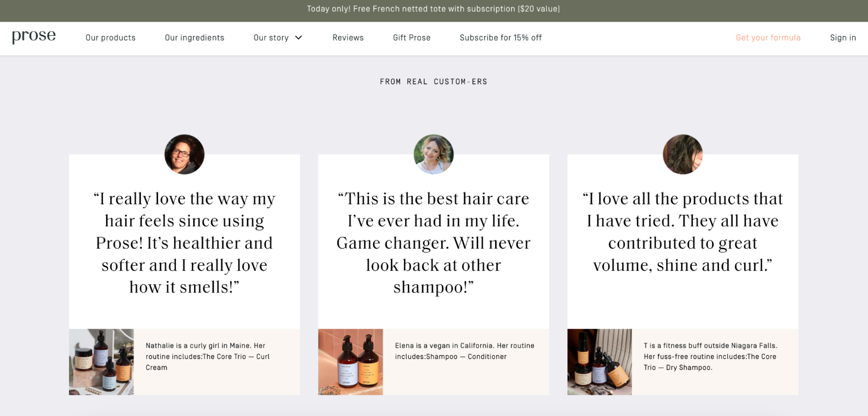The width and height of the screenshot is (868, 416).
Task: Click Subscribe for 15% off
Action: pyautogui.click(x=501, y=38)
